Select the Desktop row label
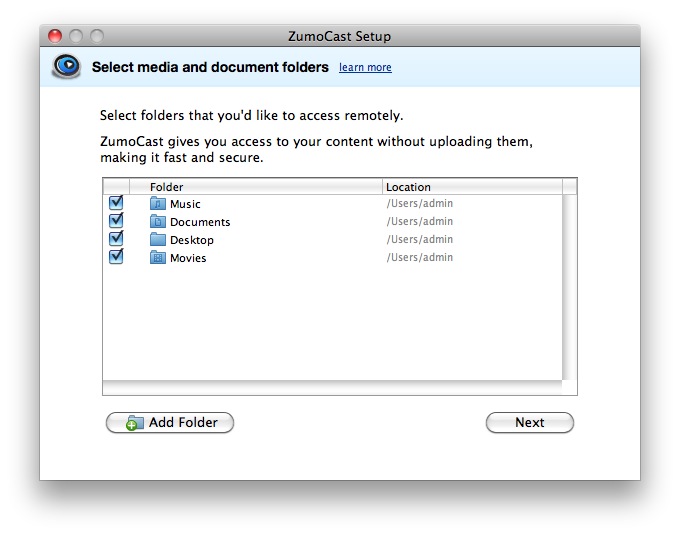Image resolution: width=680 pixels, height=535 pixels. 192,240
